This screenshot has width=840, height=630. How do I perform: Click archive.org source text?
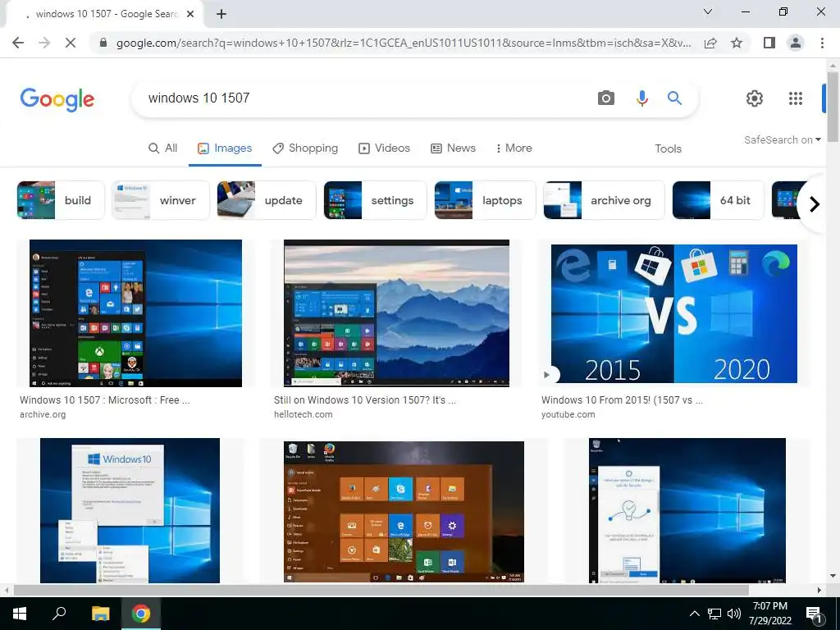(43, 414)
